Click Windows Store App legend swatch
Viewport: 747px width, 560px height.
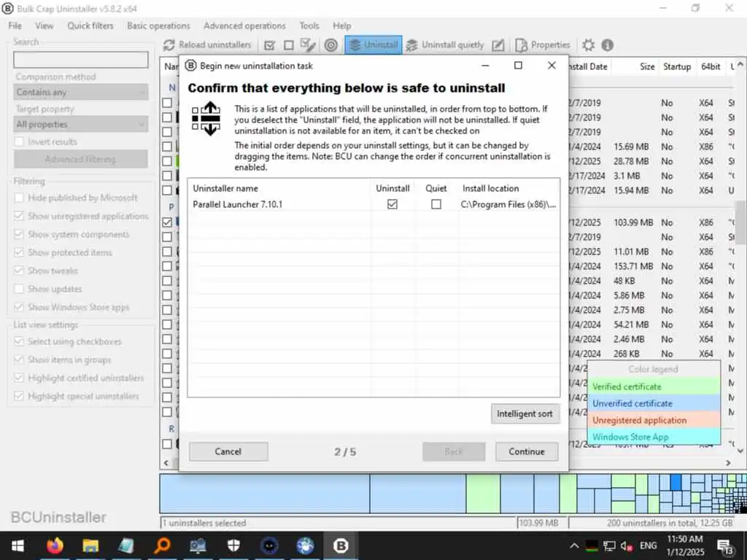[x=654, y=437]
